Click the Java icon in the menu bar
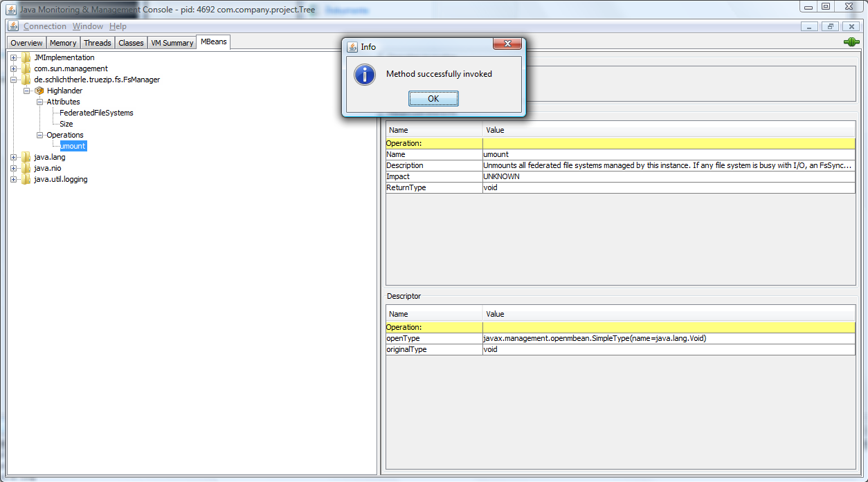 13,26
